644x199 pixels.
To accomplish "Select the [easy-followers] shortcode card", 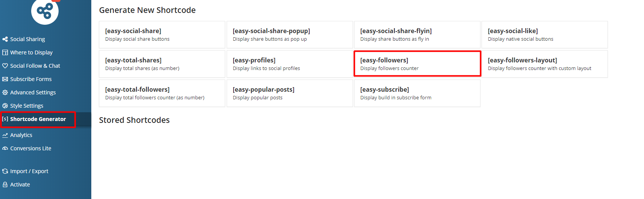I will [417, 64].
